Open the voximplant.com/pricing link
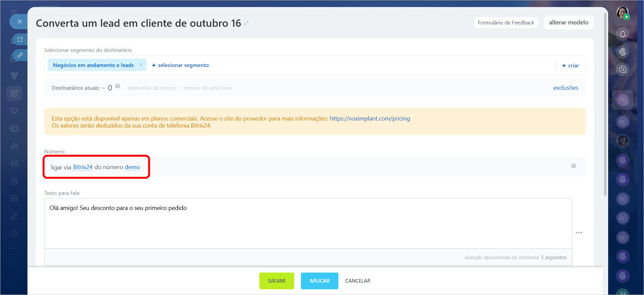Screen dimensions: 644x295 coord(370,119)
